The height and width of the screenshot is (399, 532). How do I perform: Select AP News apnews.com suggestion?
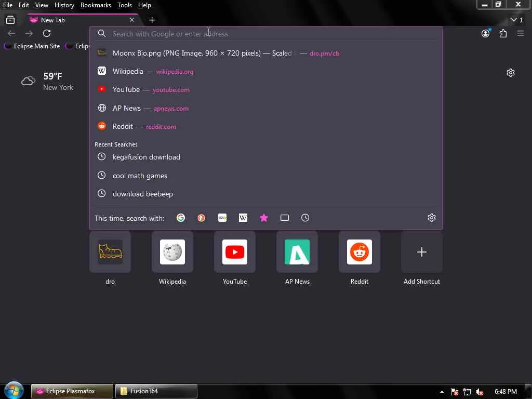(x=266, y=108)
